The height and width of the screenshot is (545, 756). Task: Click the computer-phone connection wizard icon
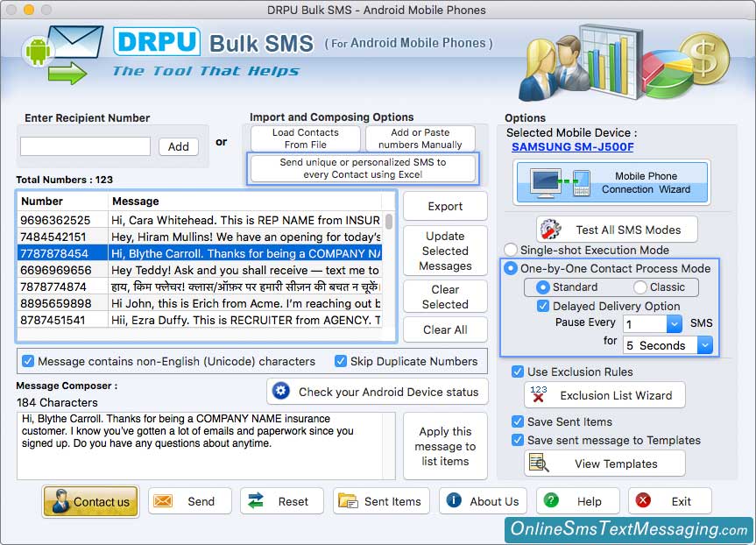(560, 182)
